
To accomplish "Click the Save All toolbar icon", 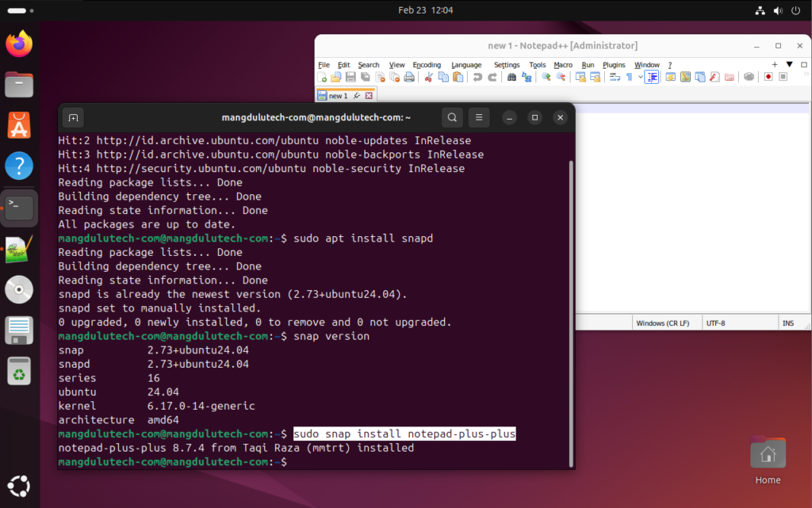I will [x=366, y=77].
